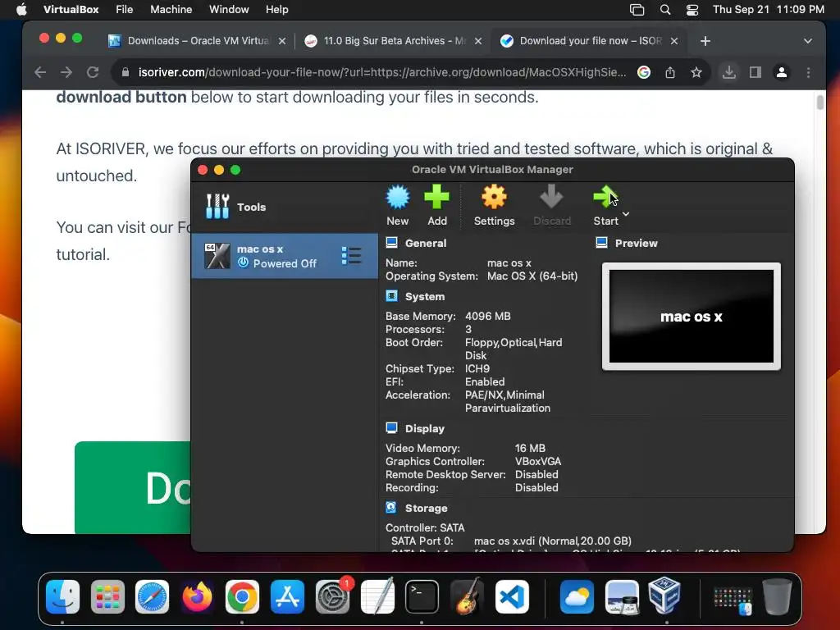Open the Help menu
This screenshot has width=840, height=630.
click(277, 10)
